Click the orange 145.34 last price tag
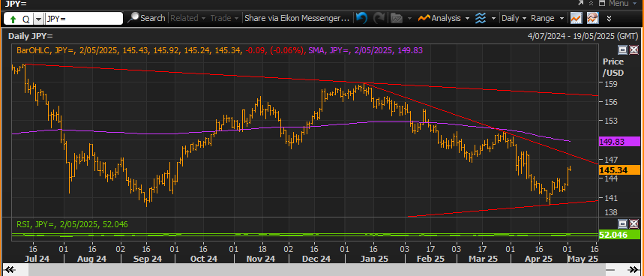The height and width of the screenshot is (276, 644). click(x=620, y=170)
